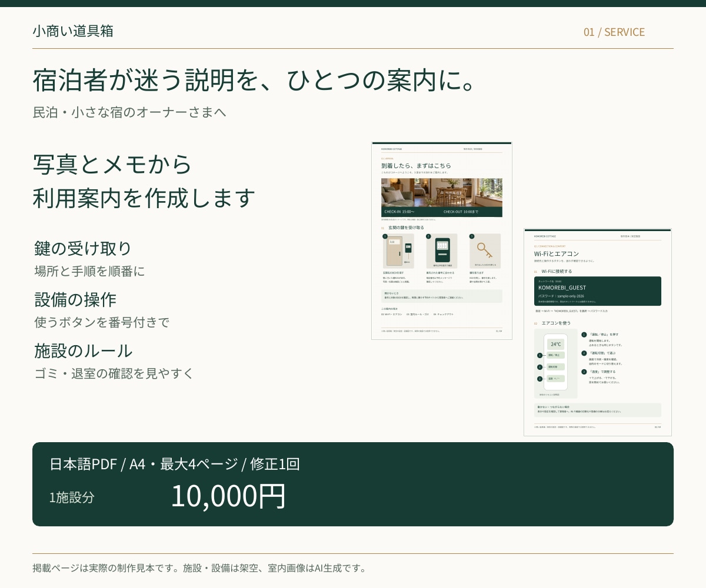Click the 24°C display on the remote
The width and height of the screenshot is (706, 588).
point(556,344)
